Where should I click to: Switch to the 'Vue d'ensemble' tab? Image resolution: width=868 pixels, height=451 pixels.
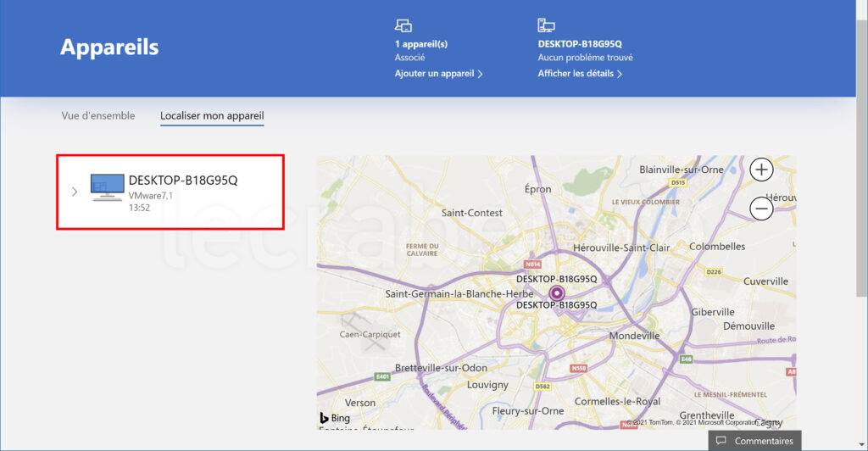tap(98, 115)
